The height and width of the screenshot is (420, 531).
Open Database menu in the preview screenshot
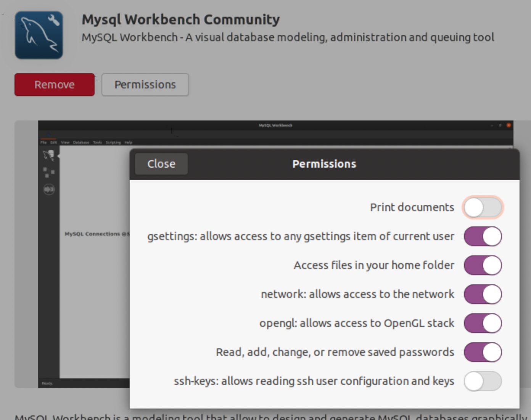pyautogui.click(x=81, y=143)
